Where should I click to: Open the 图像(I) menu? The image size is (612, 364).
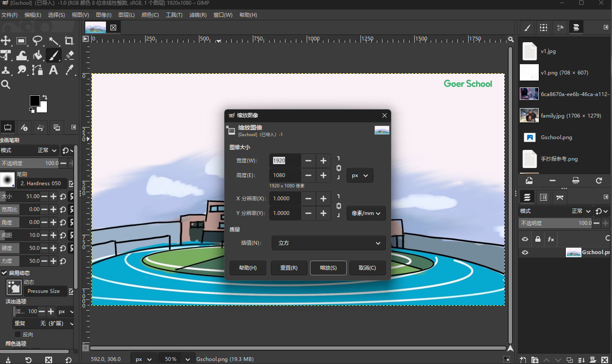coord(103,15)
